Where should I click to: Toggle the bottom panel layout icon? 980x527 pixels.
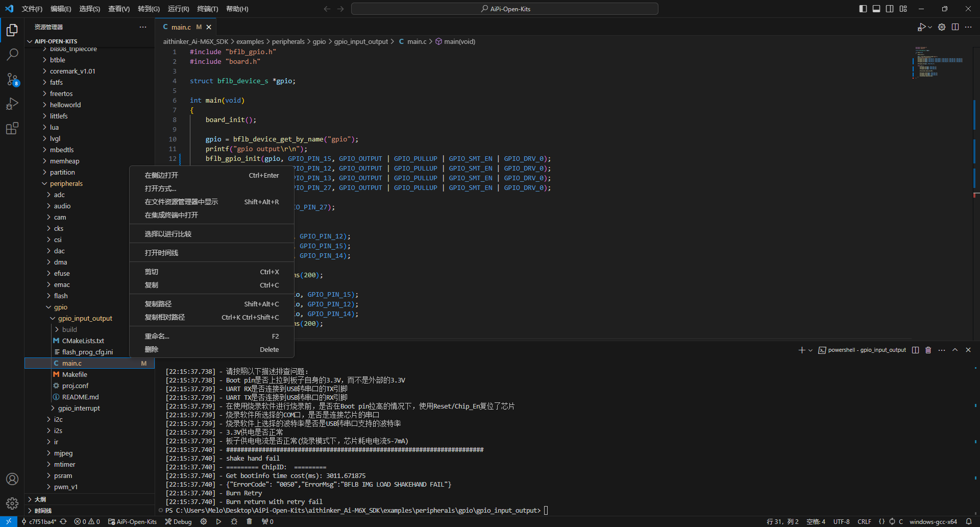(x=876, y=9)
